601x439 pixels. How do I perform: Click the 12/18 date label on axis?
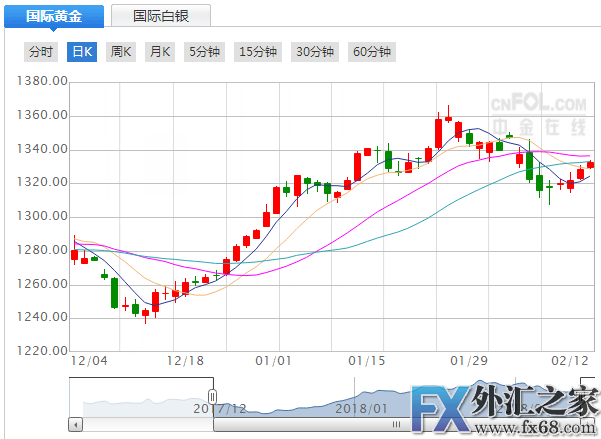tap(184, 360)
